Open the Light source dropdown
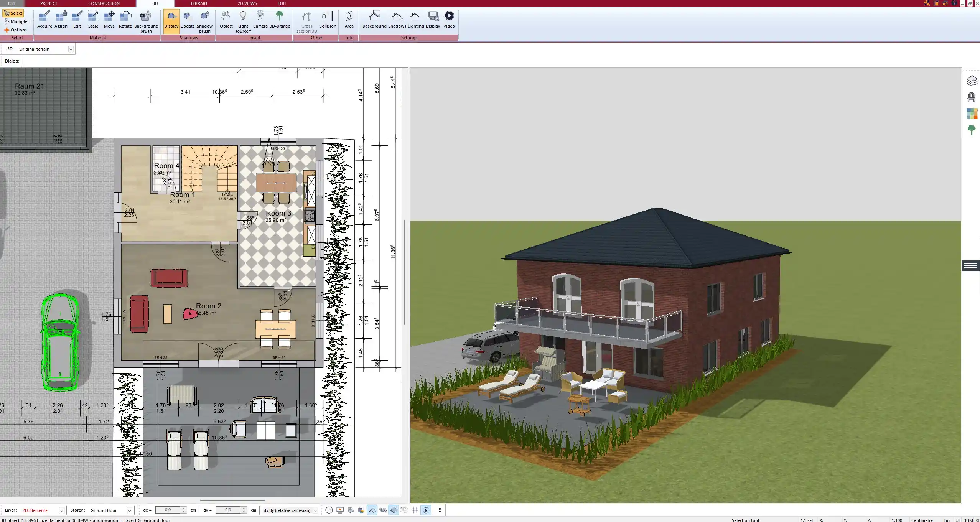The image size is (980, 522). [x=243, y=22]
